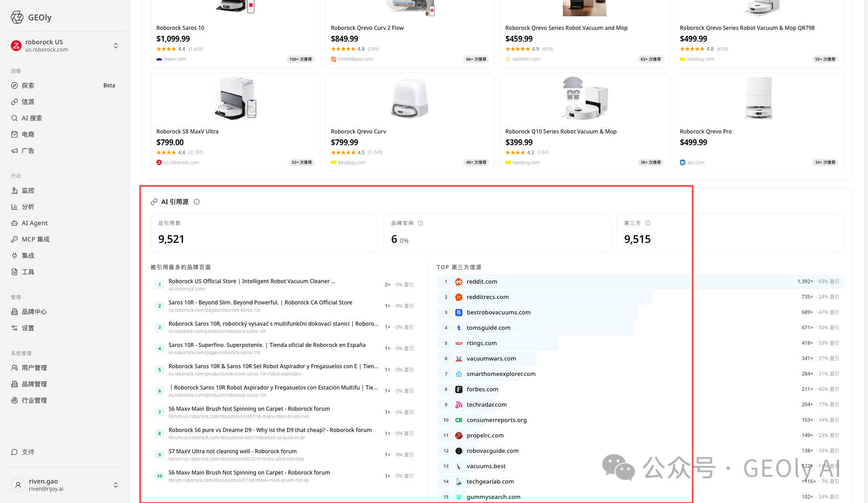Open reddit.com source row
This screenshot has width=868, height=503.
(640, 282)
